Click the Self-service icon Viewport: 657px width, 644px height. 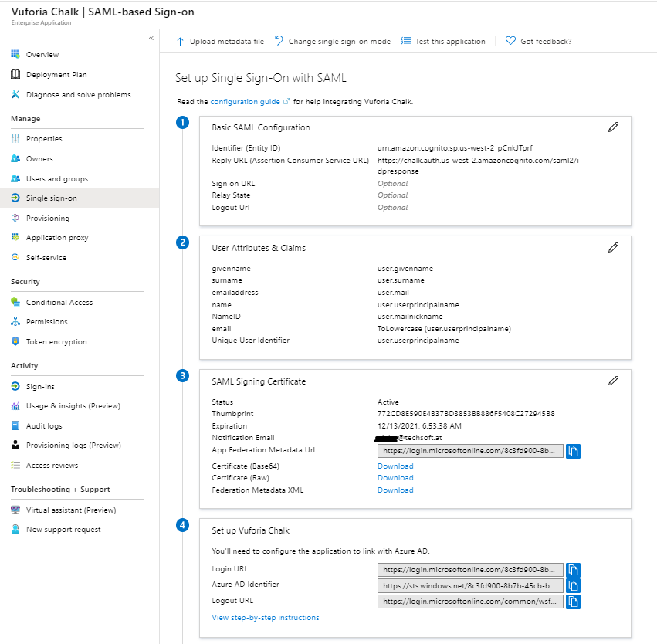15,257
